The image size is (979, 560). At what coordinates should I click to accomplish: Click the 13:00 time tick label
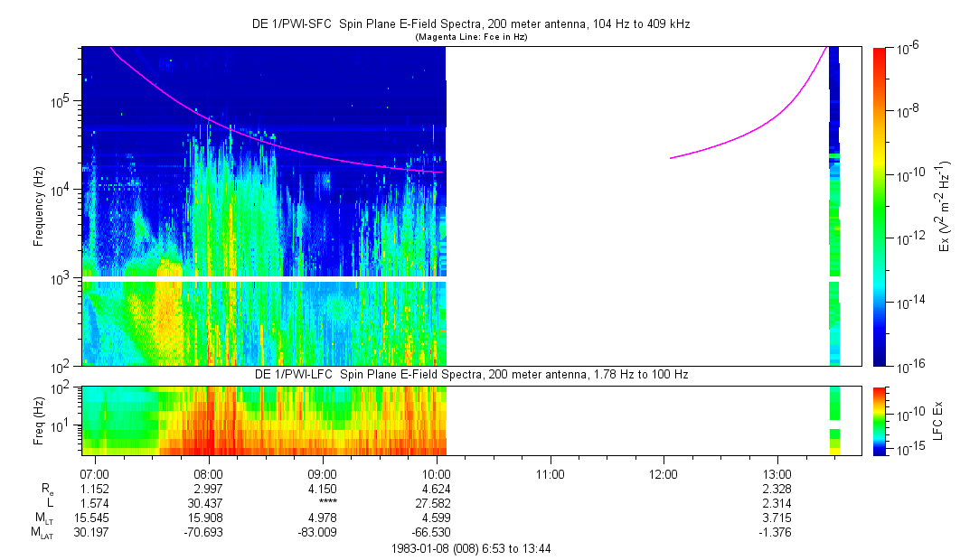click(777, 473)
